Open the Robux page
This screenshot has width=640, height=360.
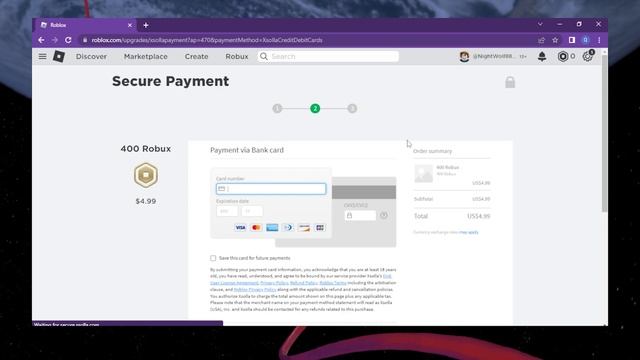tap(237, 57)
